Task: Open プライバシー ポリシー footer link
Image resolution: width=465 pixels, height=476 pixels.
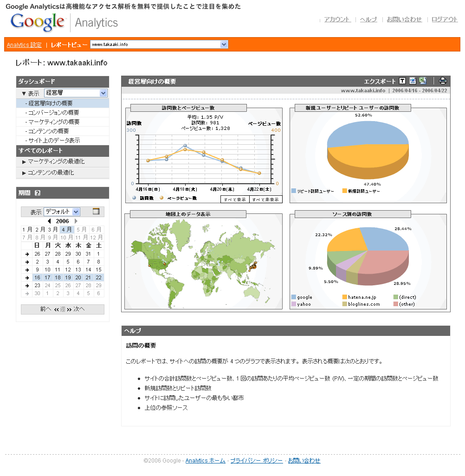Action: click(x=256, y=461)
